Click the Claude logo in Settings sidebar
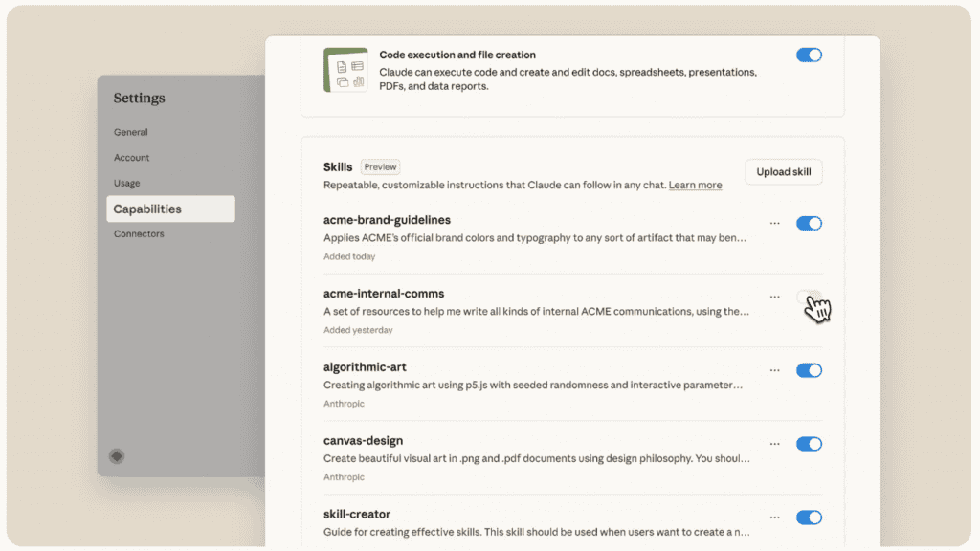Image resolution: width=980 pixels, height=551 pixels. pos(117,456)
